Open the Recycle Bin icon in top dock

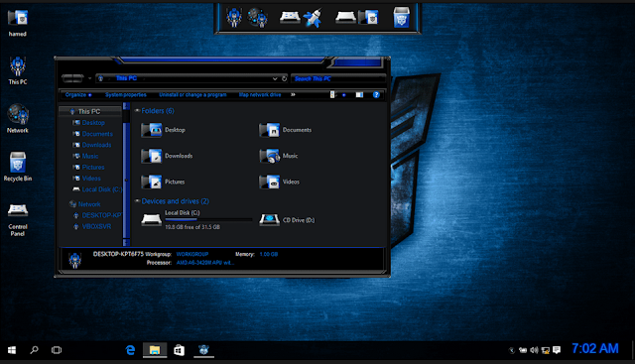click(401, 18)
